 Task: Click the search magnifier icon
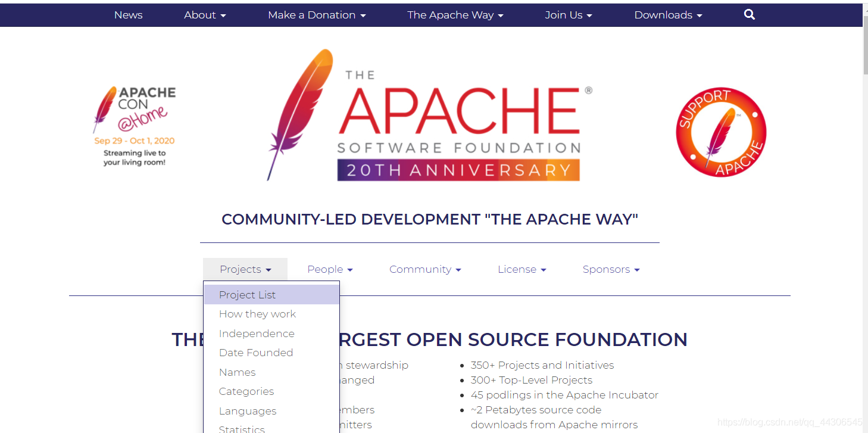coord(750,15)
